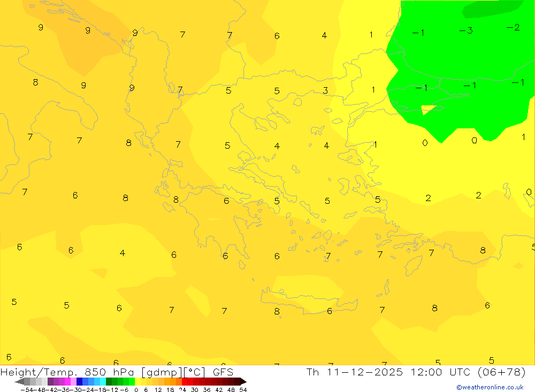Viewport: 535px width, 392px height.
Task: Click the dark purple swatch above the -42 legend label
Action: pyautogui.click(x=50, y=382)
